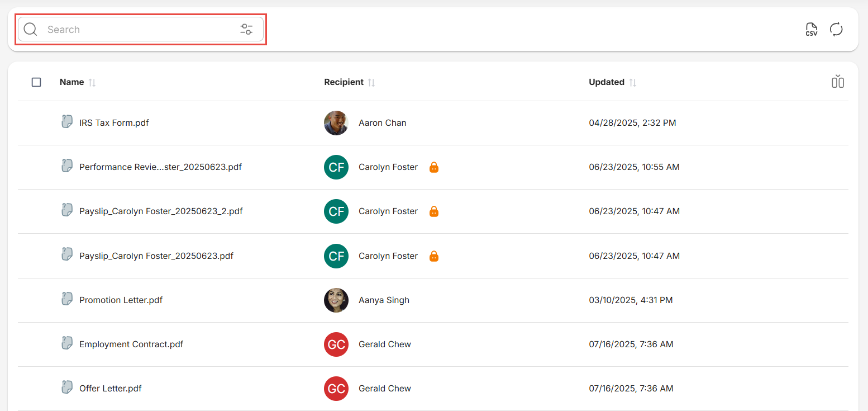Sort the table by Updated column
Screen dimensions: 868x411
[x=632, y=82]
